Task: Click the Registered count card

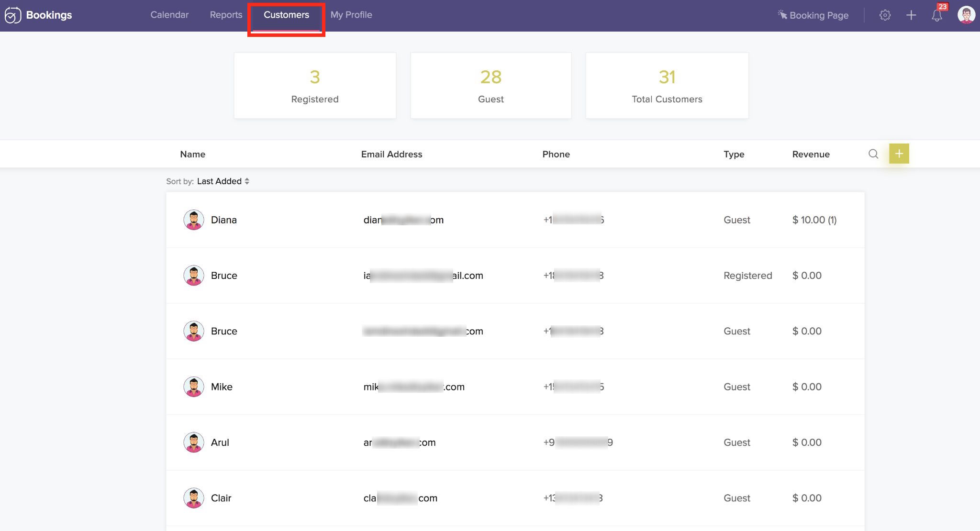Action: pos(315,86)
